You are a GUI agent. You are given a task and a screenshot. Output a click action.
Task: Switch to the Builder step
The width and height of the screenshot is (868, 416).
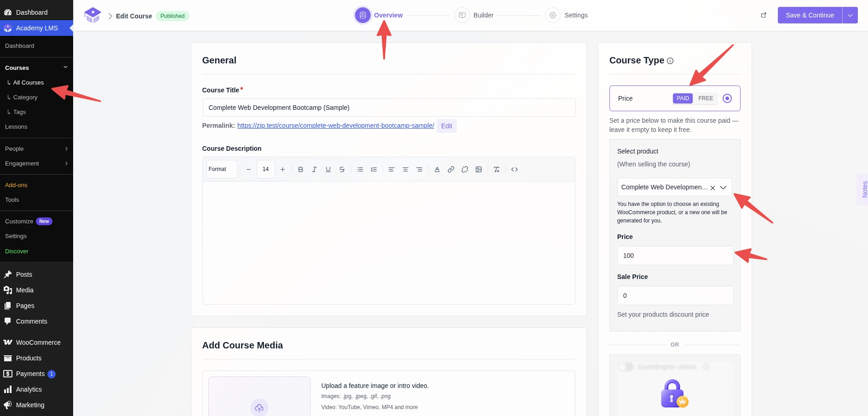(474, 15)
